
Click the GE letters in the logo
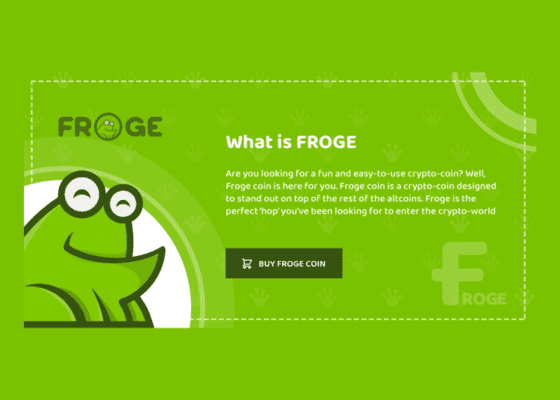(144, 127)
